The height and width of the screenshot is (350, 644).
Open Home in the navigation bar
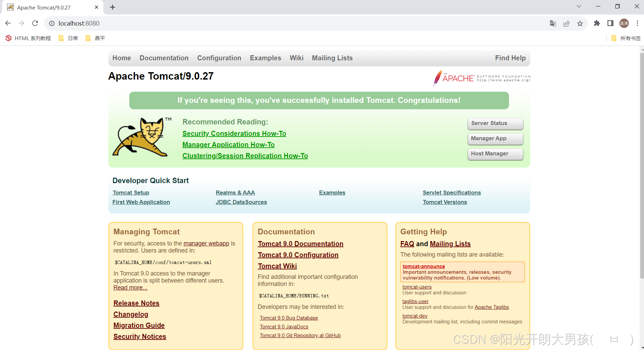[122, 58]
